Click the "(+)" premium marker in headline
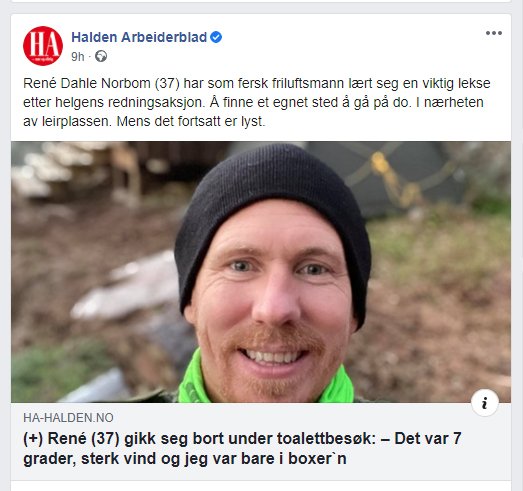The width and height of the screenshot is (523, 491). 33,439
